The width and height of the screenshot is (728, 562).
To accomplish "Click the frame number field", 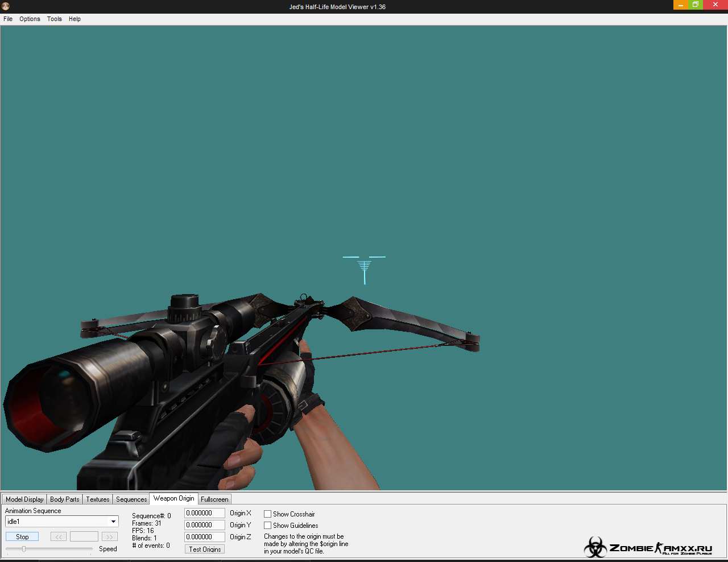I will pos(84,536).
